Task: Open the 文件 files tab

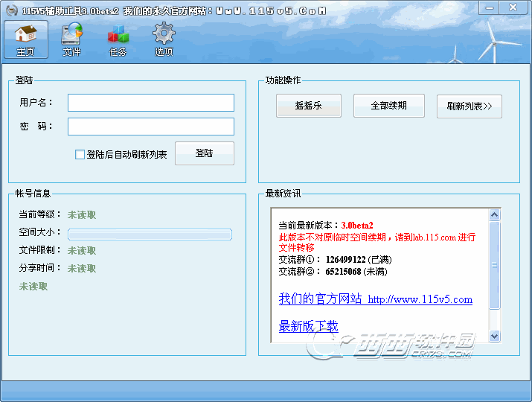Action: pyautogui.click(x=72, y=39)
